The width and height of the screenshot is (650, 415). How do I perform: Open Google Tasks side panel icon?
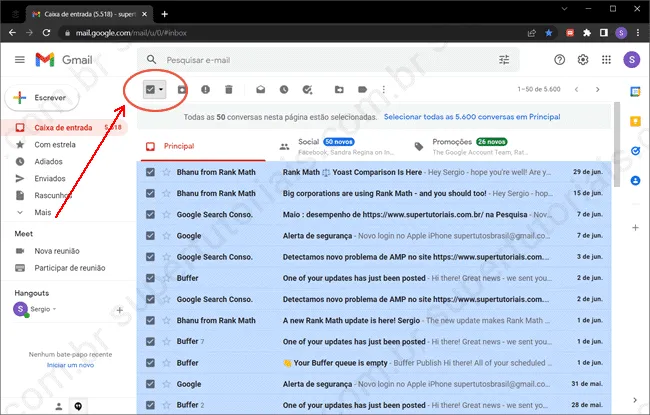click(635, 151)
